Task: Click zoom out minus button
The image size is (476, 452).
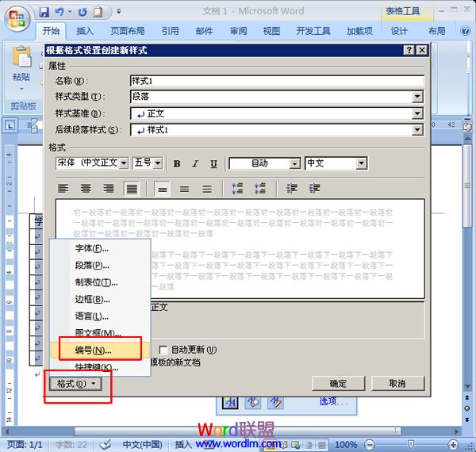Action: click(370, 445)
